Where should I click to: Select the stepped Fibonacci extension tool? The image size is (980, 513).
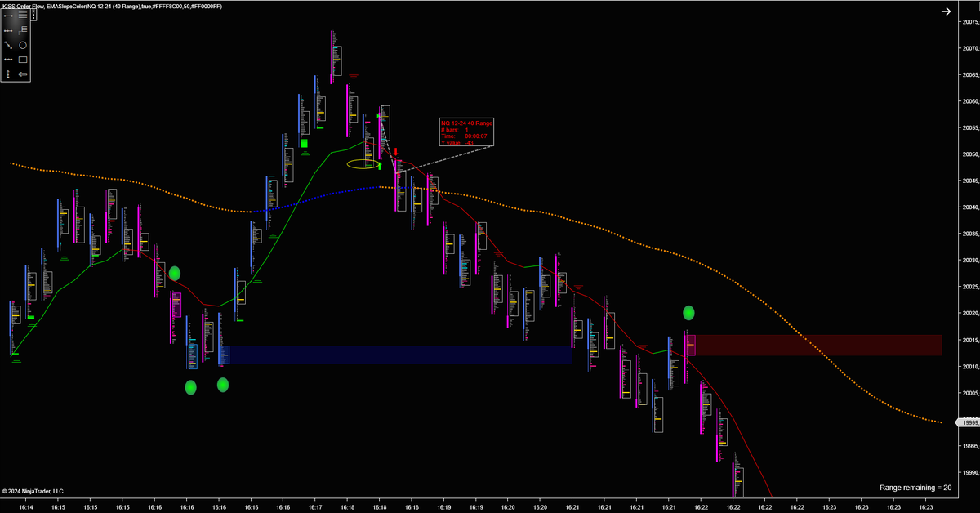(x=23, y=30)
